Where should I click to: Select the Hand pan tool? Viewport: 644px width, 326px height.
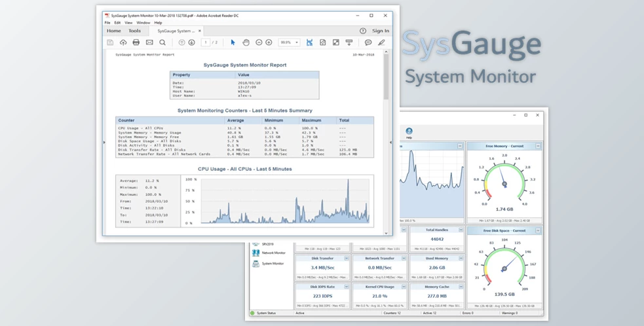click(x=246, y=43)
